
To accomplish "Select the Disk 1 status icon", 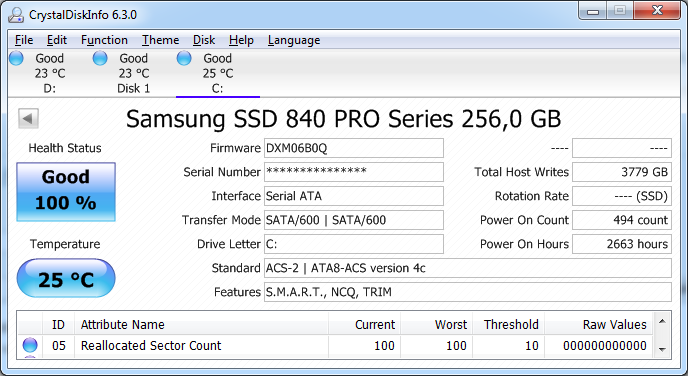I will point(100,58).
